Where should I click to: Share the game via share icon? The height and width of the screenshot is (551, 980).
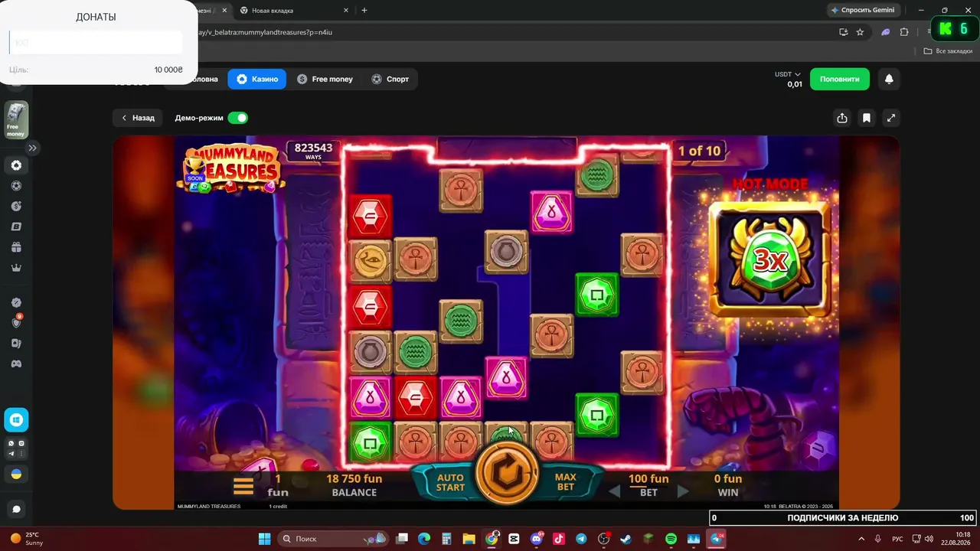[x=842, y=118]
